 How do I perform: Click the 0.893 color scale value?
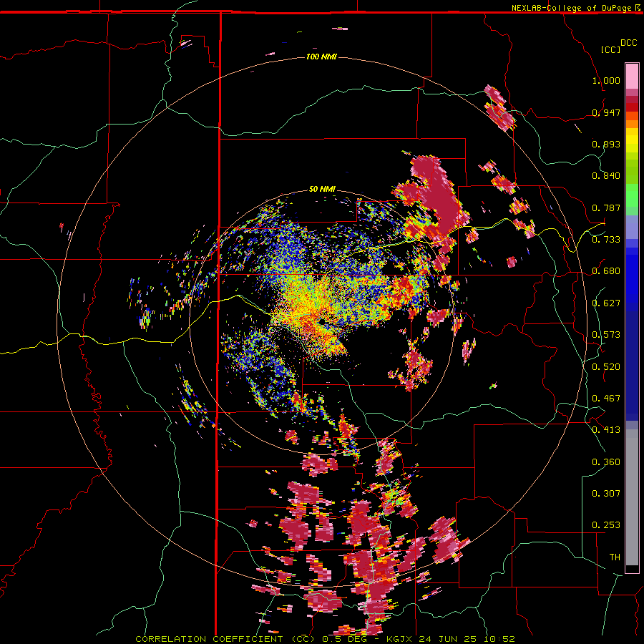pyautogui.click(x=606, y=144)
